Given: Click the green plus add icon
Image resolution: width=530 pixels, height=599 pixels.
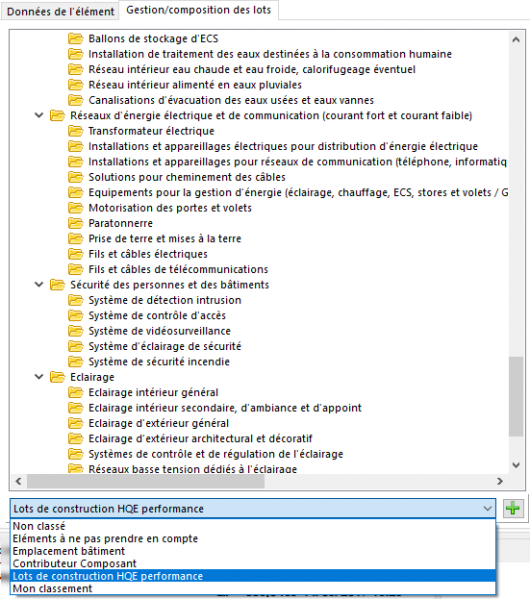Looking at the screenshot, I should pos(512,508).
